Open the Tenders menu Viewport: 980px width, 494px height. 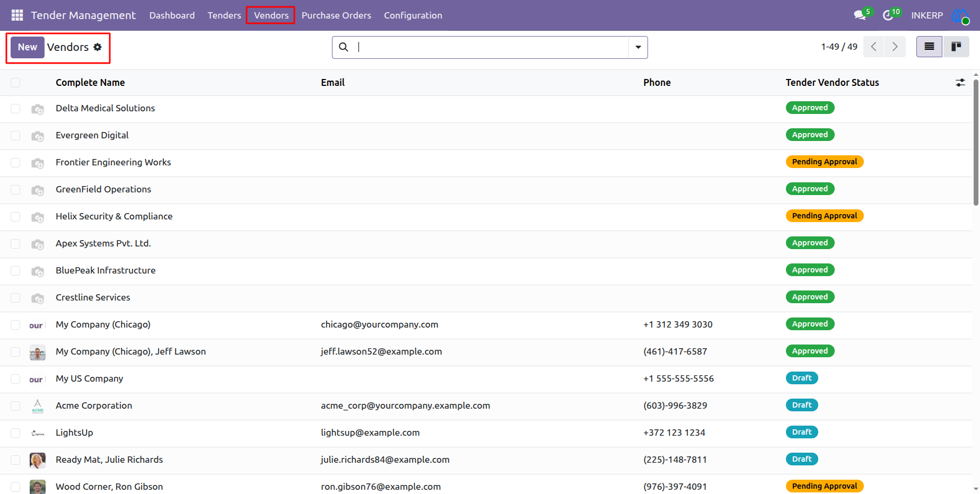[224, 15]
